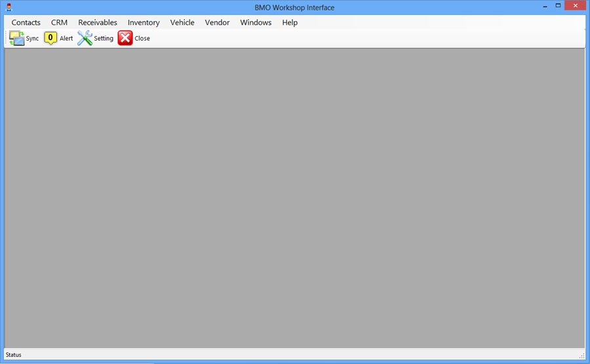This screenshot has height=364, width=590.
Task: Click the Sync computers icon
Action: [x=16, y=39]
